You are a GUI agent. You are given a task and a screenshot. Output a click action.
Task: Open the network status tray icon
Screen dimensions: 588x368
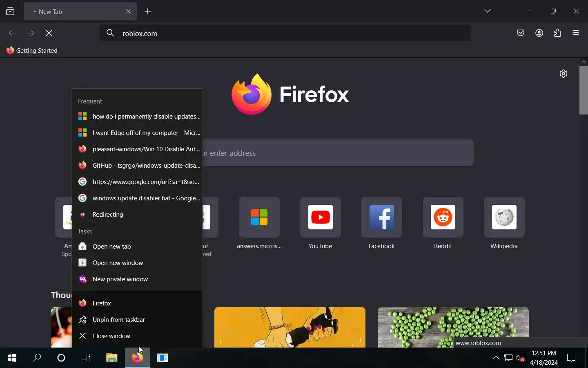[508, 358]
